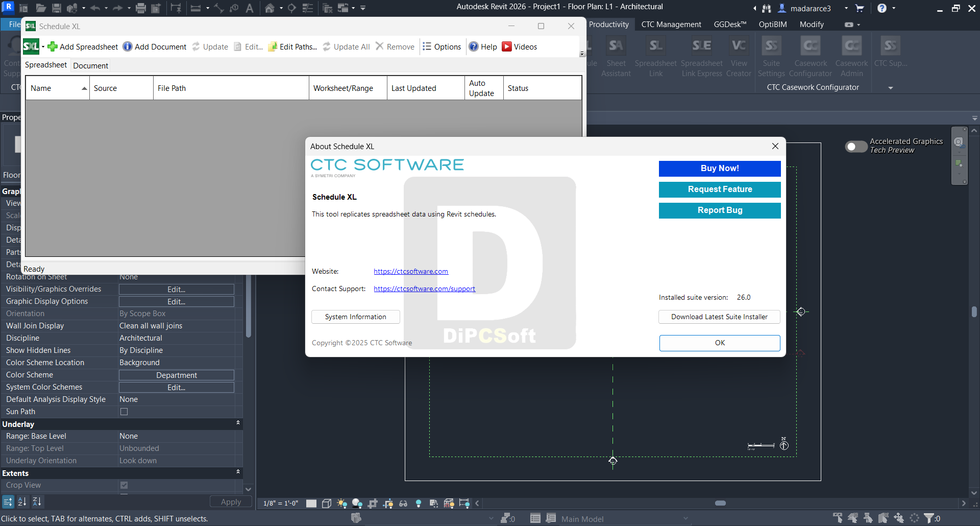
Task: Click the Report Bug button
Action: click(720, 210)
